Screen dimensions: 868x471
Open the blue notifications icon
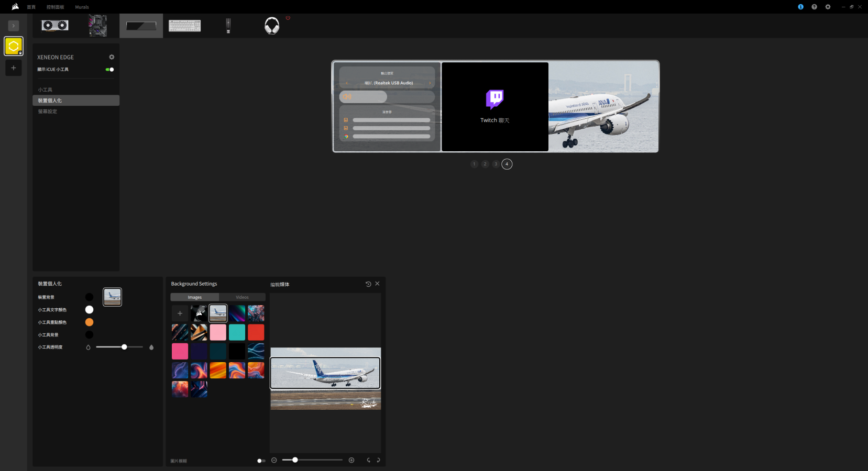(x=800, y=7)
